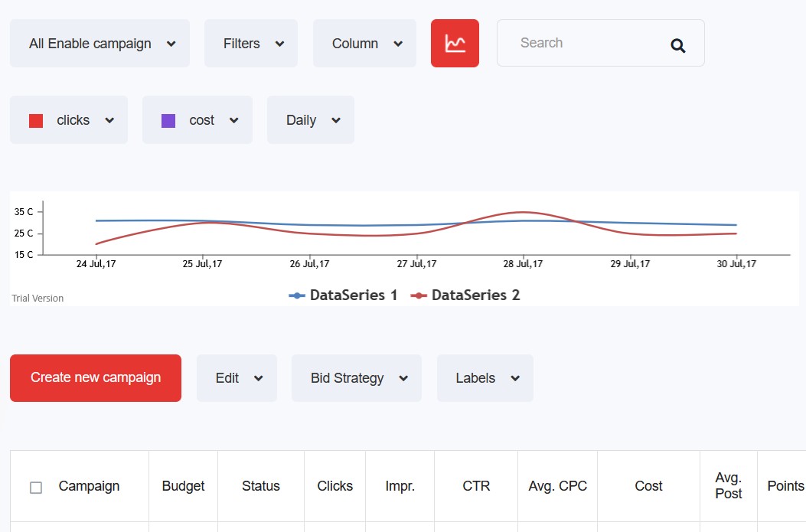Click the Avg. CPC column header
Screen dimensions: 806x532
tap(557, 486)
